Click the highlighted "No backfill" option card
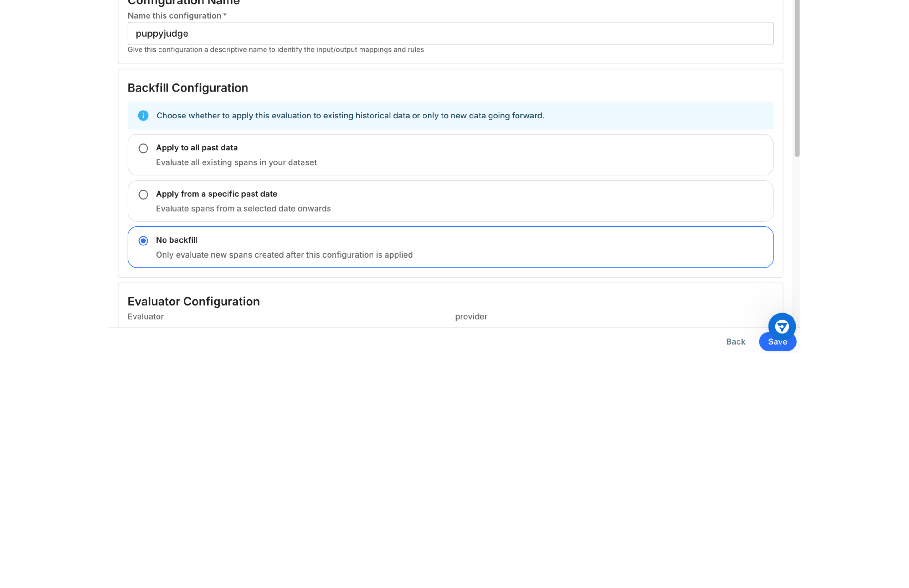 click(450, 247)
